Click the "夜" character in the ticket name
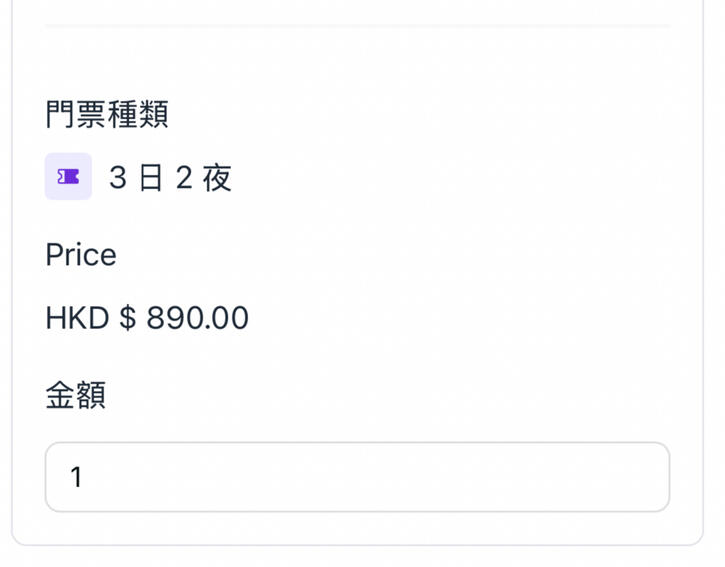This screenshot has height=567, width=725. pos(217,178)
